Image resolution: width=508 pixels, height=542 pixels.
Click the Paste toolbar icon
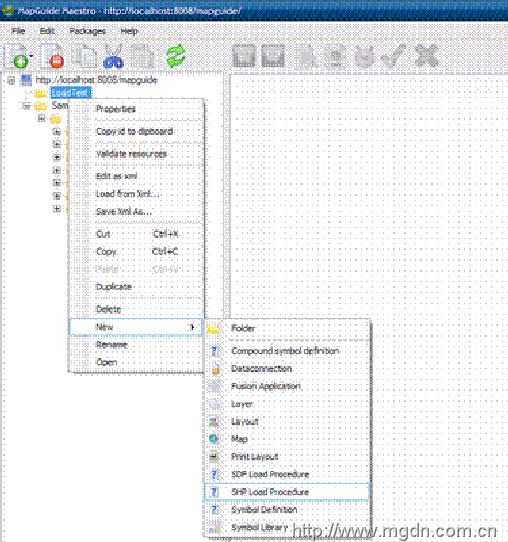(x=143, y=56)
